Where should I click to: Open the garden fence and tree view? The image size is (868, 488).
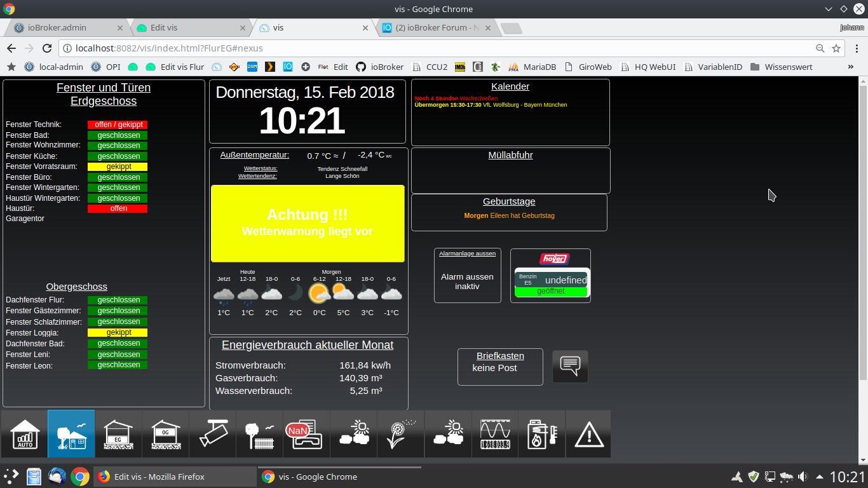(x=259, y=434)
